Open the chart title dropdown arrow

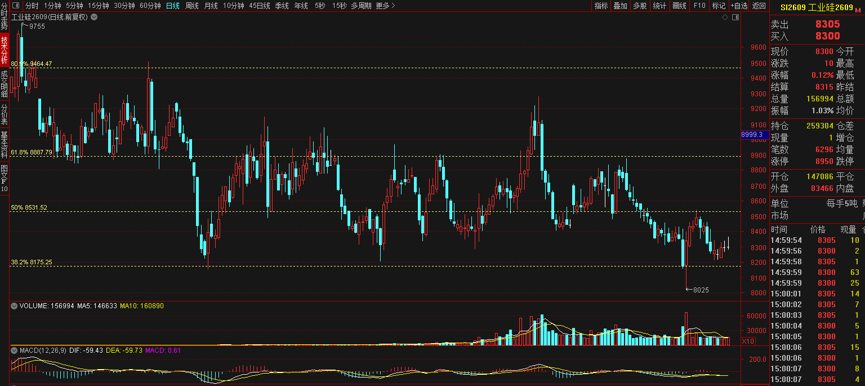pos(94,17)
